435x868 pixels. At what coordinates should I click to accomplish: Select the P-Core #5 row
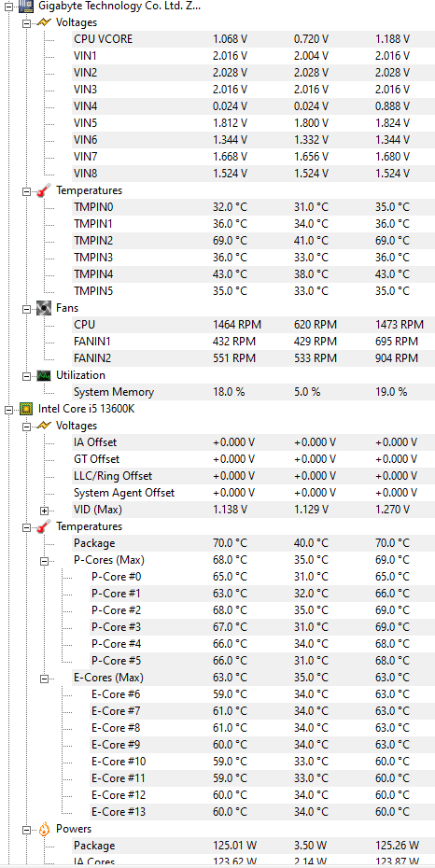coord(261,661)
